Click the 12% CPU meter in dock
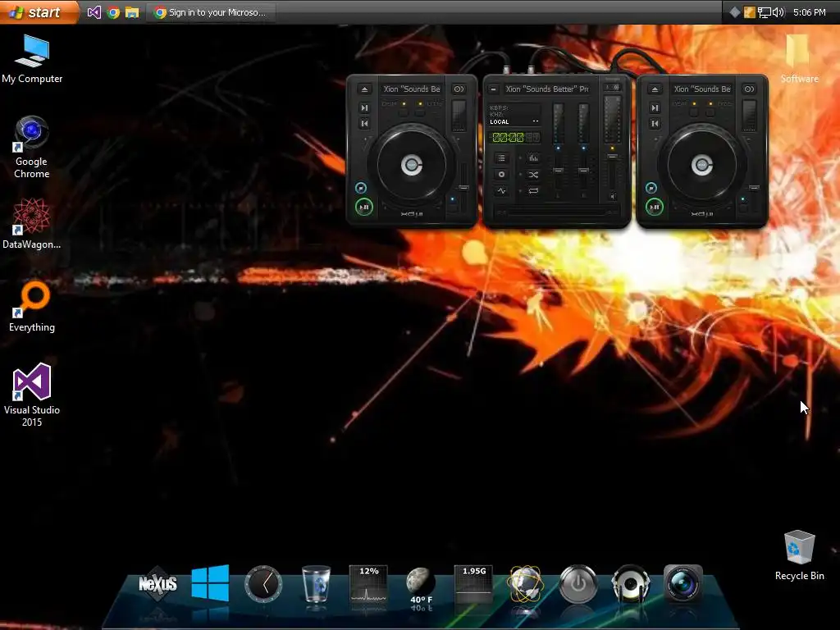Viewport: 840px width, 630px height. [x=368, y=584]
